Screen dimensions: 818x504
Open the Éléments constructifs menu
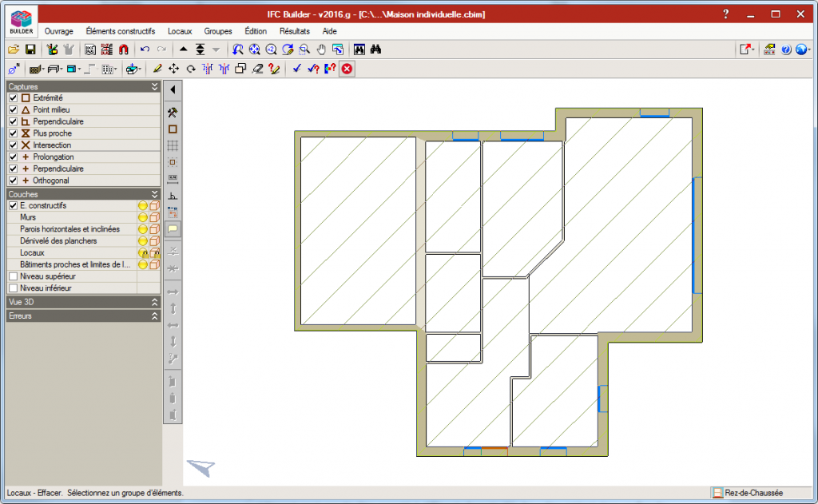point(120,31)
